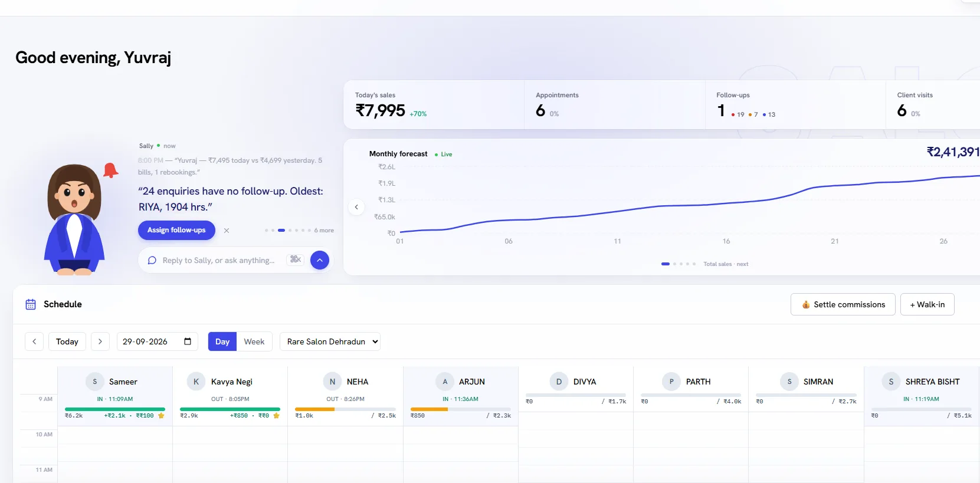Switch schedule to Day view
The width and height of the screenshot is (980, 483).
pyautogui.click(x=222, y=341)
